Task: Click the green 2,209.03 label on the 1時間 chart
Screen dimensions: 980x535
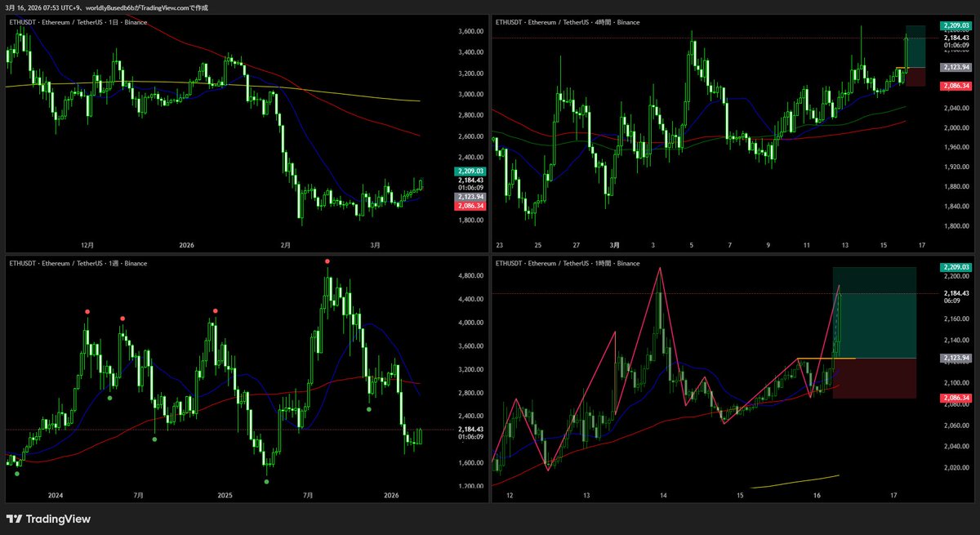Action: pos(955,267)
